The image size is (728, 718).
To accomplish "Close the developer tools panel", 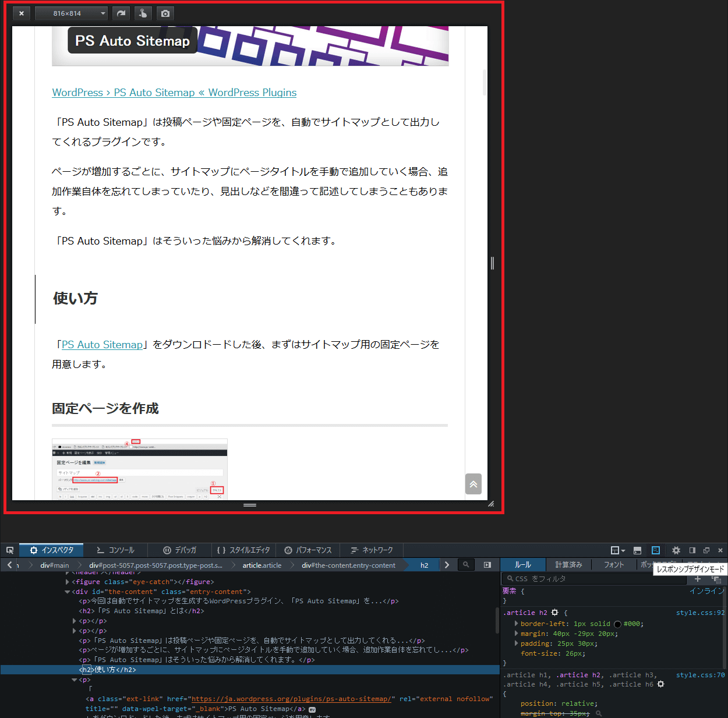I will [720, 550].
